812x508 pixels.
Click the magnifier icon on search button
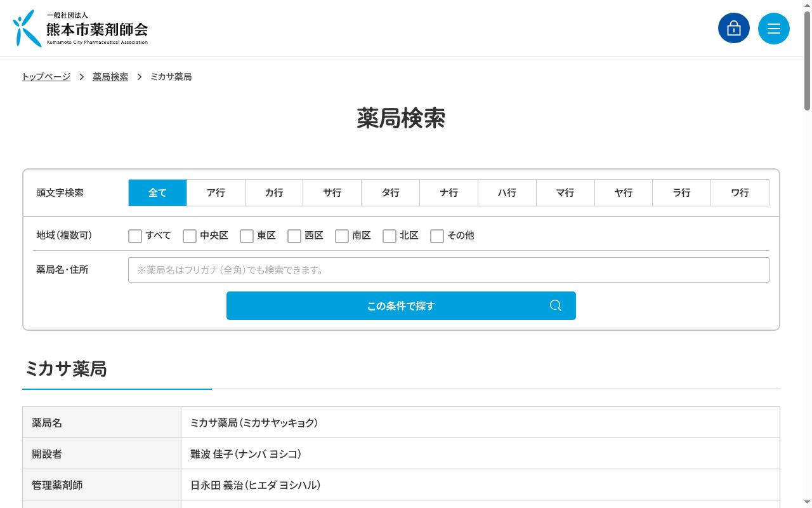pyautogui.click(x=556, y=305)
